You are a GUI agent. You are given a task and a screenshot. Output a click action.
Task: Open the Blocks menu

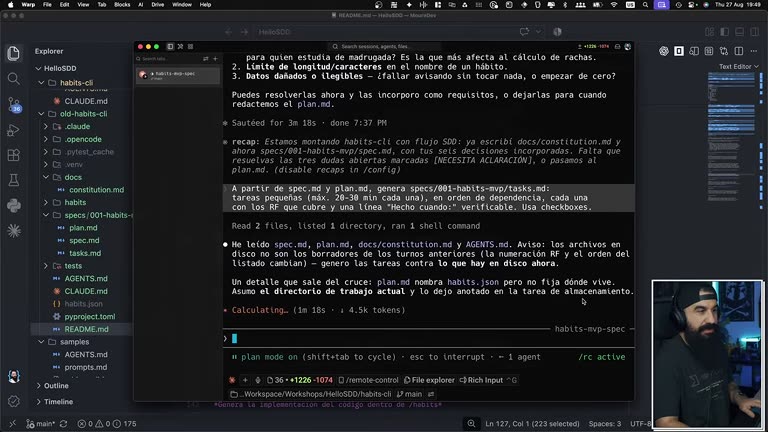coord(122,4)
